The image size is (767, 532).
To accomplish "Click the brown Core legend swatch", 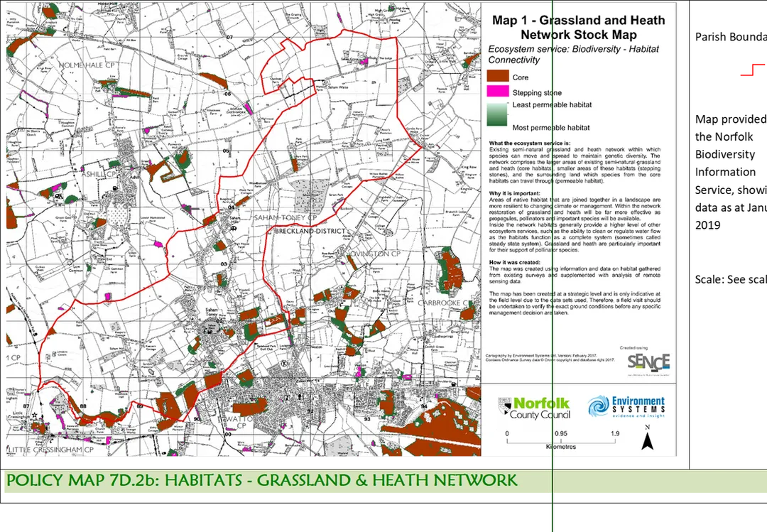I will pyautogui.click(x=498, y=76).
